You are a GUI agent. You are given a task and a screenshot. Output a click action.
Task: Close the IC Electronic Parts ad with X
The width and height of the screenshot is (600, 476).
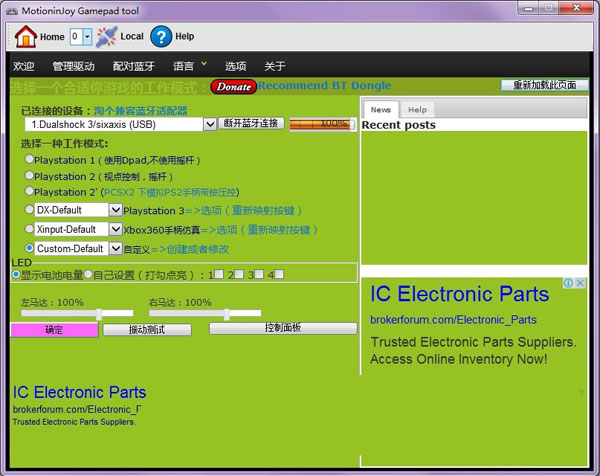[580, 283]
